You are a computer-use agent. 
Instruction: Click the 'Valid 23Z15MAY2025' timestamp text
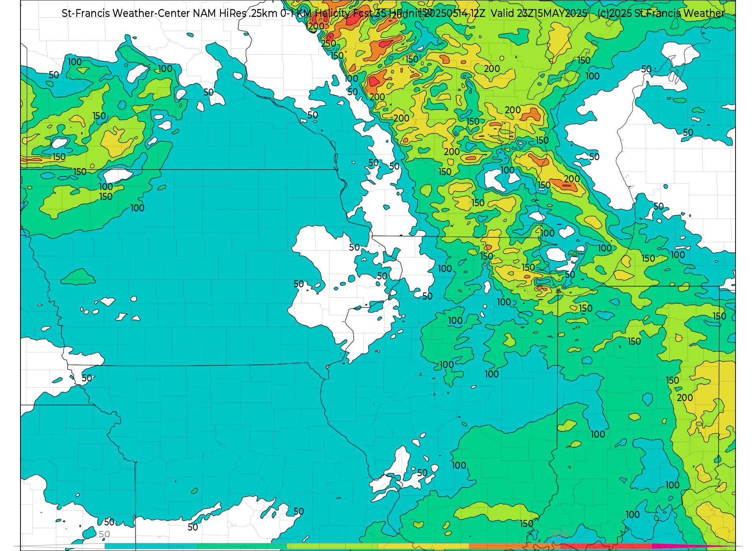pos(539,13)
